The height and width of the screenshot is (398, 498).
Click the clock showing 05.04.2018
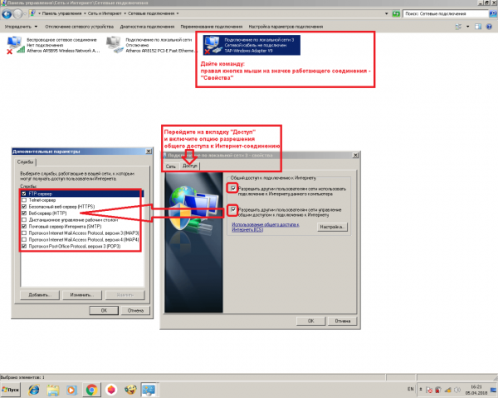(x=476, y=390)
